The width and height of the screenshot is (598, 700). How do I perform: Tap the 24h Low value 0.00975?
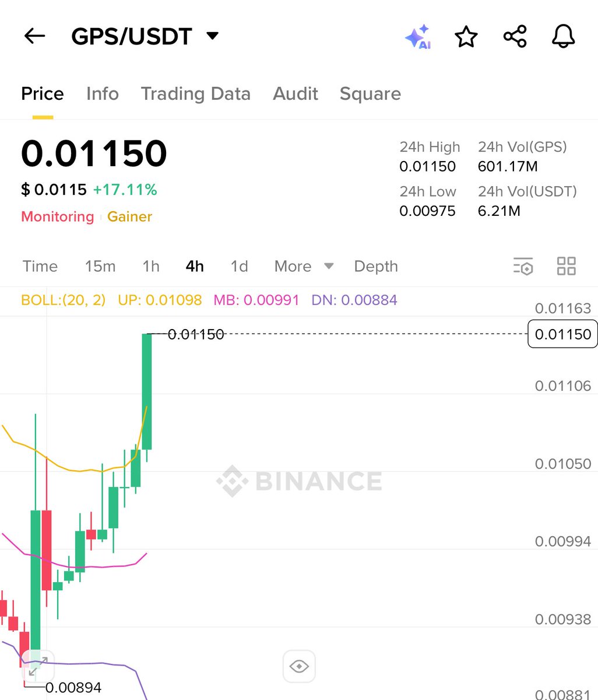tap(427, 211)
